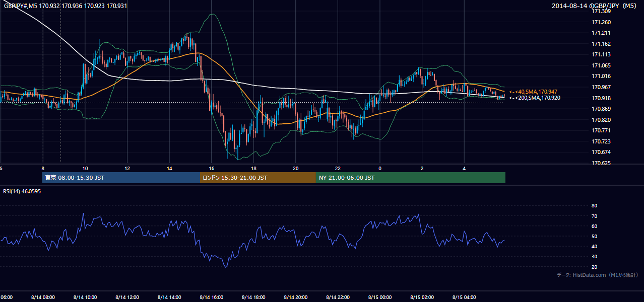Click hour tick 20 under the price chart

tap(296, 169)
